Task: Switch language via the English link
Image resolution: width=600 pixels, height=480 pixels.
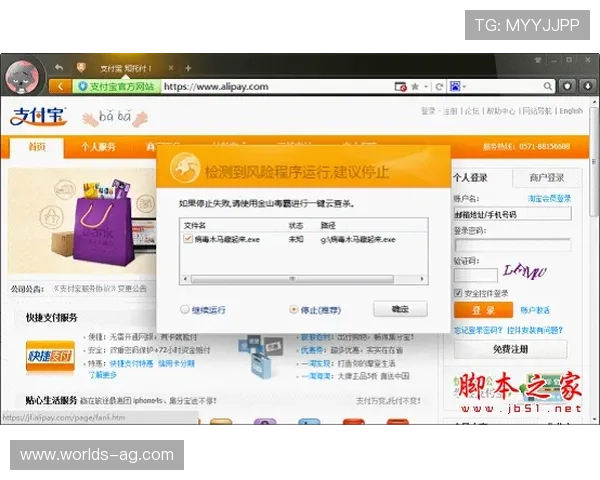Action: (571, 111)
